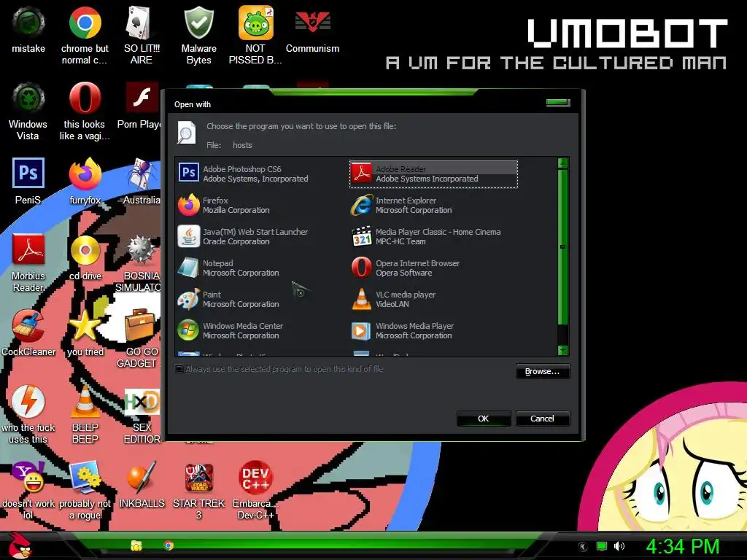747x560 pixels.
Task: Open the Malware Bytes desktop icon
Action: pos(198,36)
